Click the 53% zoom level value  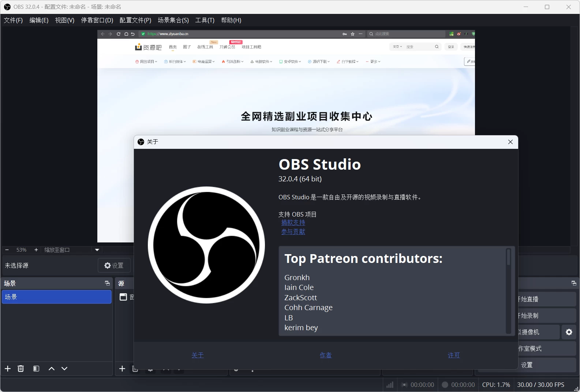[22, 250]
